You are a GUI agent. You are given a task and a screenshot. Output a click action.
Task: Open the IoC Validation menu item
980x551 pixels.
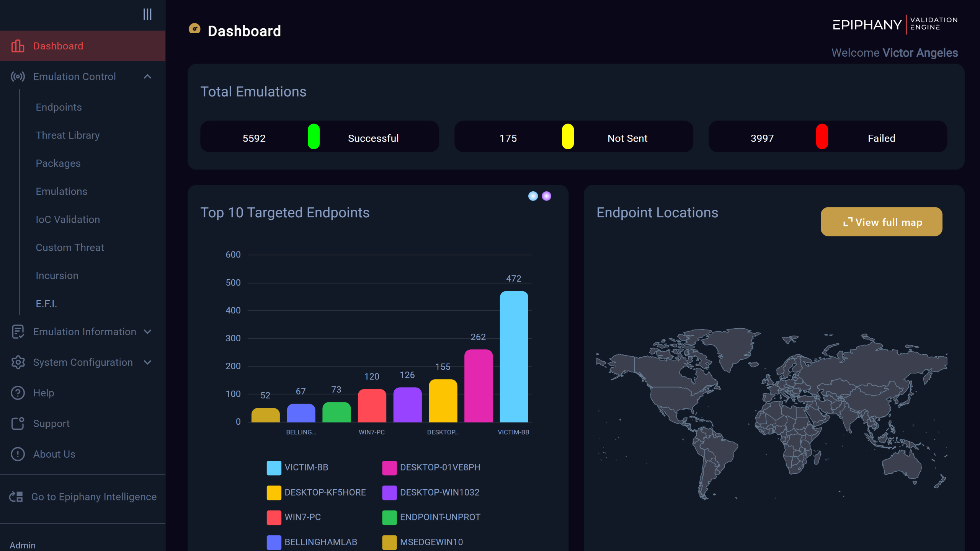(68, 220)
